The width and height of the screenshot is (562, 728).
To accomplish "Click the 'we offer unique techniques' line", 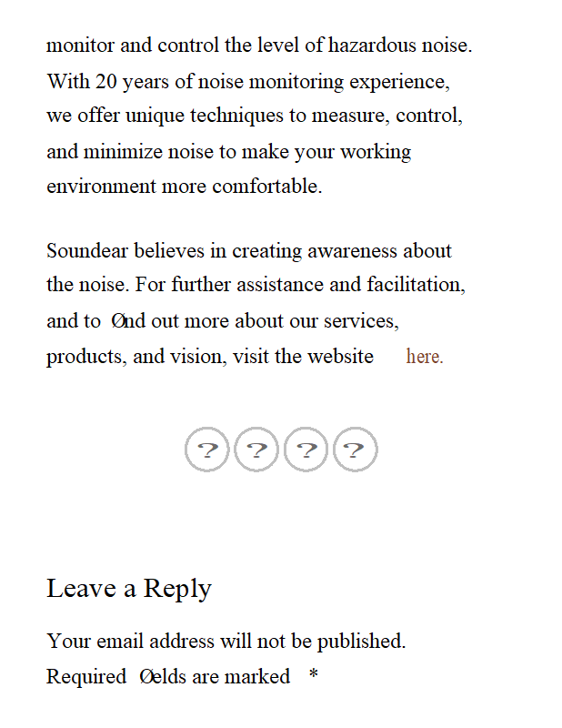I will click(x=255, y=116).
